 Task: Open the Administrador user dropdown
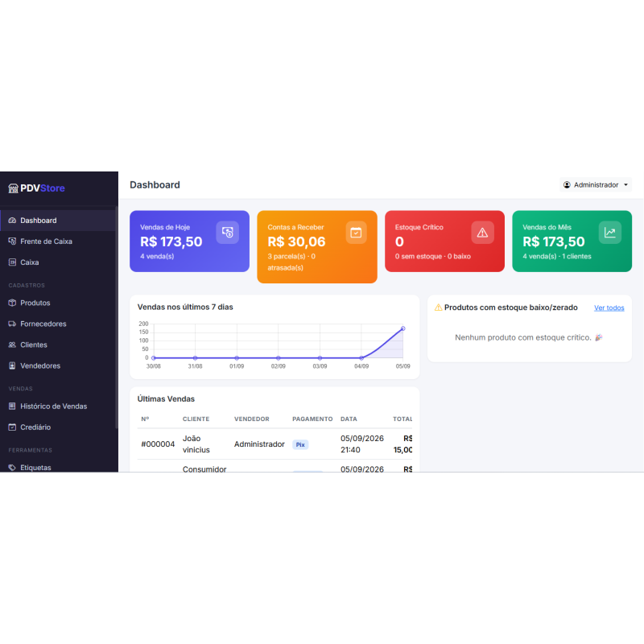click(596, 185)
